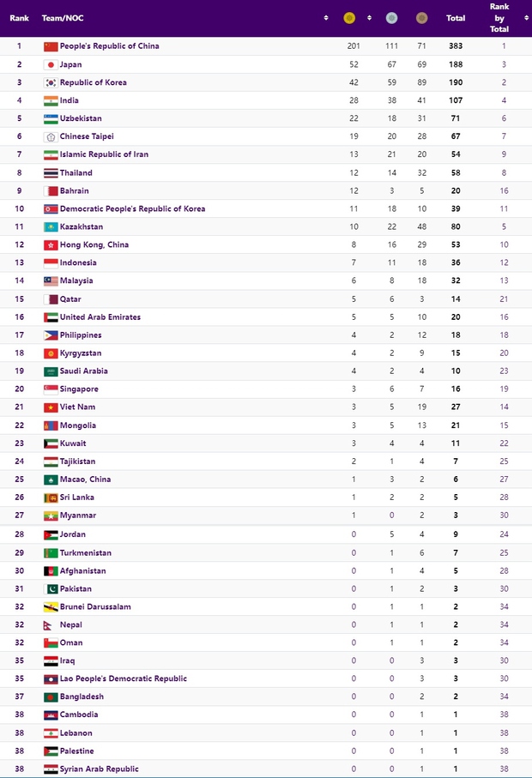Open the Brunei Darussalam team link
This screenshot has height=778, width=532.
coord(95,606)
